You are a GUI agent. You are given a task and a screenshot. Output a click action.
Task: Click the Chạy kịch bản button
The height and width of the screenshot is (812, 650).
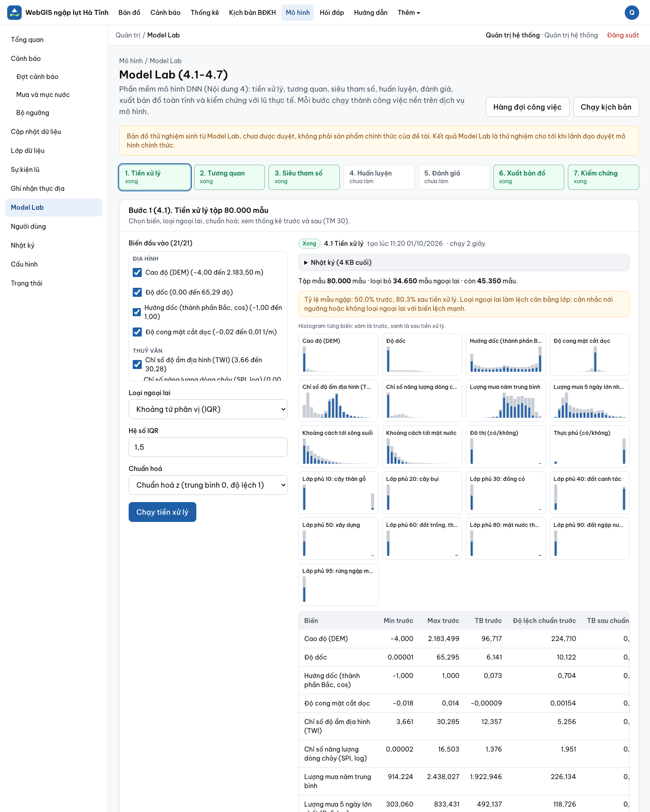[x=606, y=107]
